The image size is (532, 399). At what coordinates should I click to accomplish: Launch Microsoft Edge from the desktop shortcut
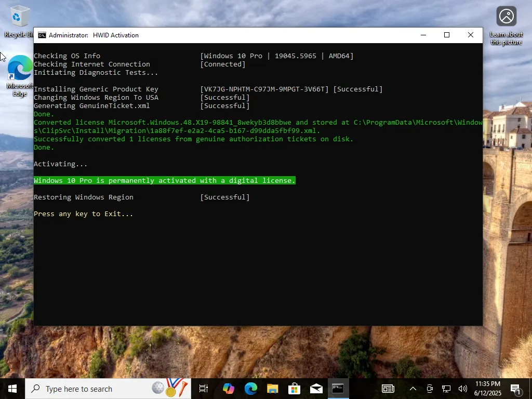click(x=19, y=76)
